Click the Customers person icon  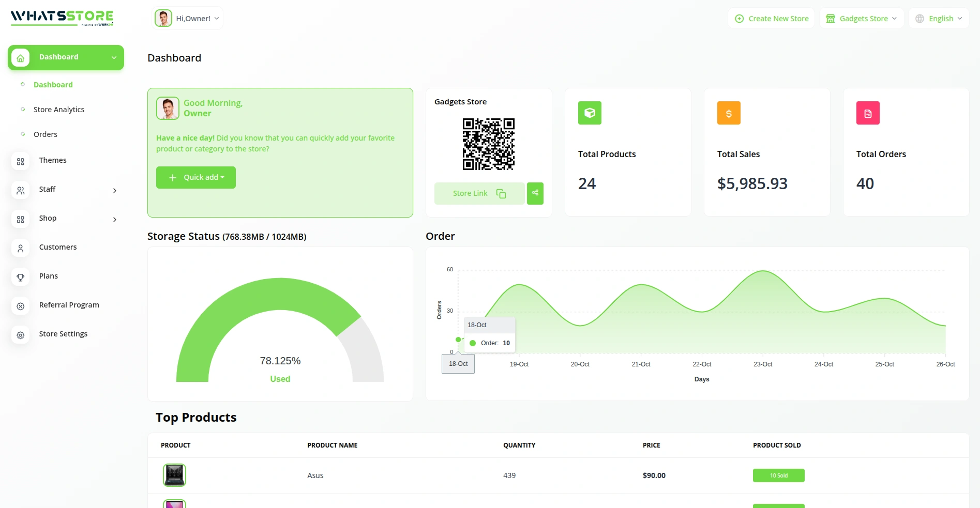21,248
